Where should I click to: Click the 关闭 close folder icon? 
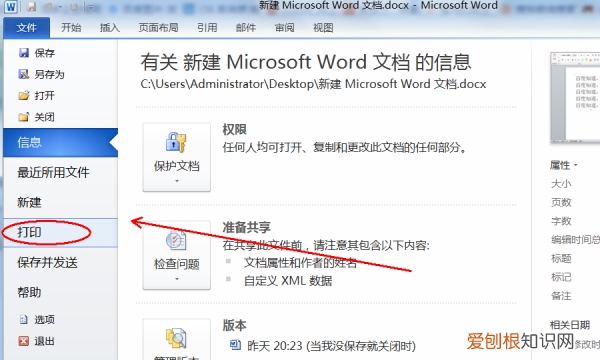point(24,117)
